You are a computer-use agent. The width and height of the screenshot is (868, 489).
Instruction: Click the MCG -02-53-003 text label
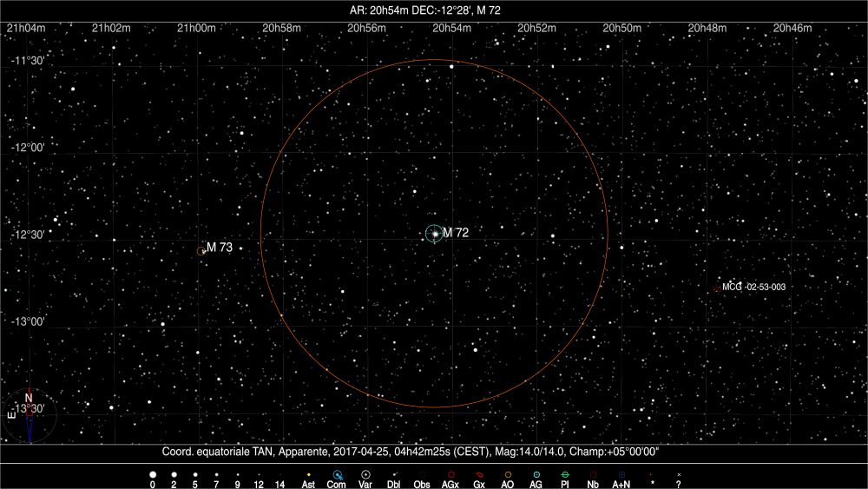[753, 287]
